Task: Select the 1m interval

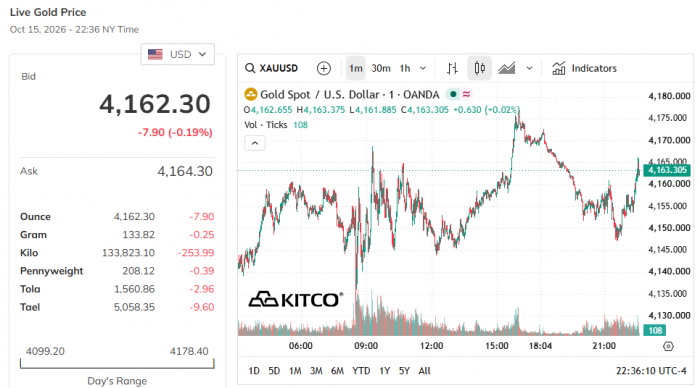Action: [x=356, y=68]
